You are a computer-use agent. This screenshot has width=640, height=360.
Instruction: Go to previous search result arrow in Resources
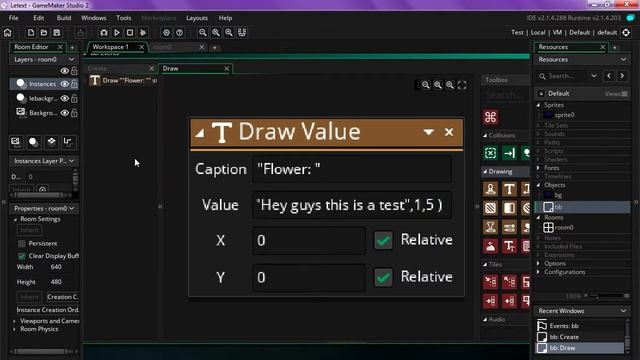(x=609, y=76)
